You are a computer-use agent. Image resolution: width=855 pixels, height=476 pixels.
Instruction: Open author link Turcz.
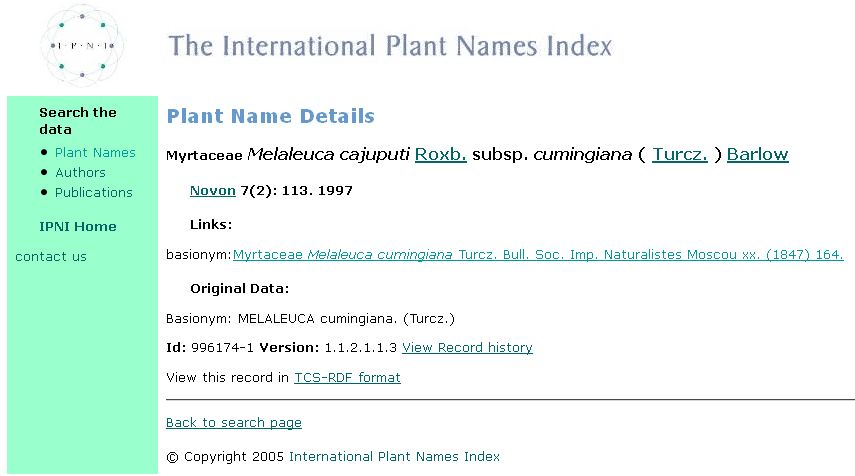pyautogui.click(x=679, y=154)
